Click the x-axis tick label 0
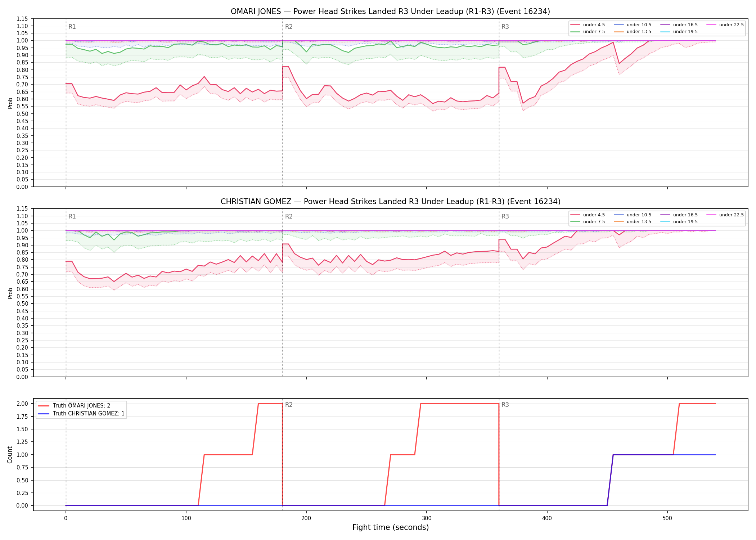756x540 pixels. coord(66,518)
